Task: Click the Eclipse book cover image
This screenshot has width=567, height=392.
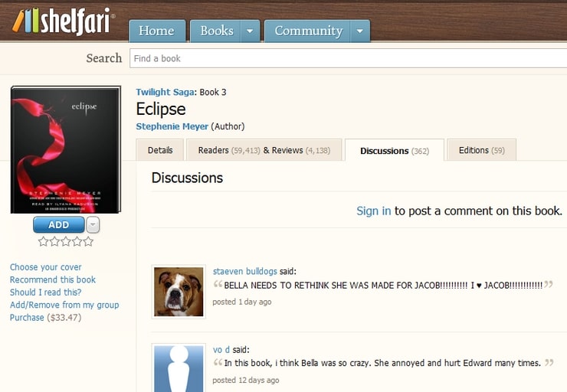Action: (x=66, y=149)
